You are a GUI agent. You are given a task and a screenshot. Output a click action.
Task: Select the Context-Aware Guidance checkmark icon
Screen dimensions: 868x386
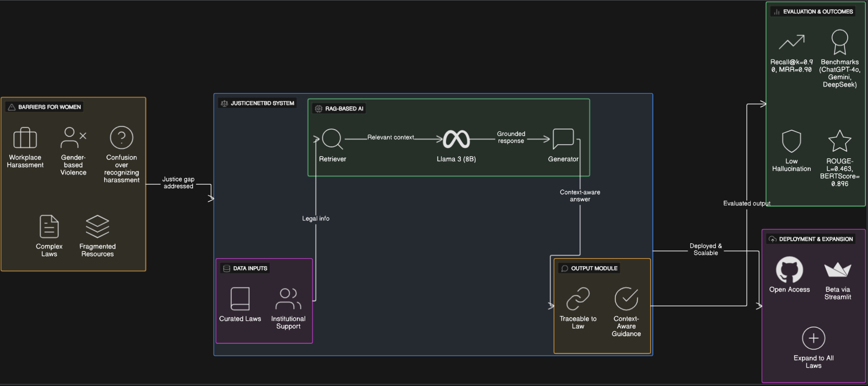point(626,299)
